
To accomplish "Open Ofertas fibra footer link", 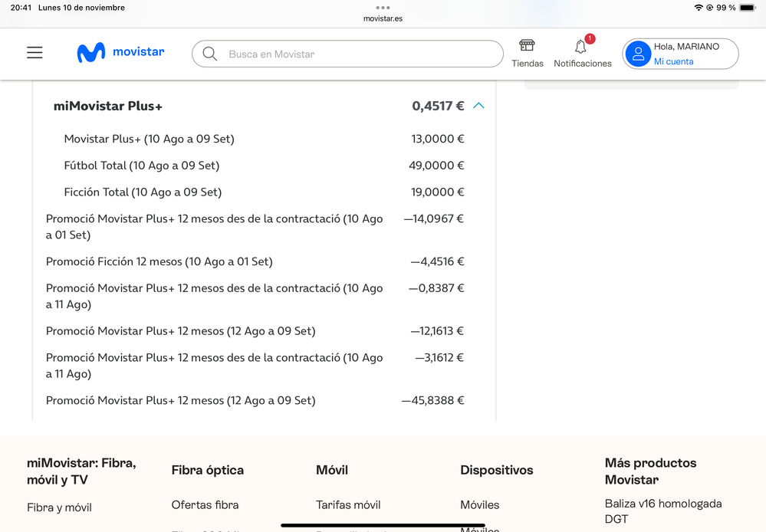I will [x=205, y=504].
